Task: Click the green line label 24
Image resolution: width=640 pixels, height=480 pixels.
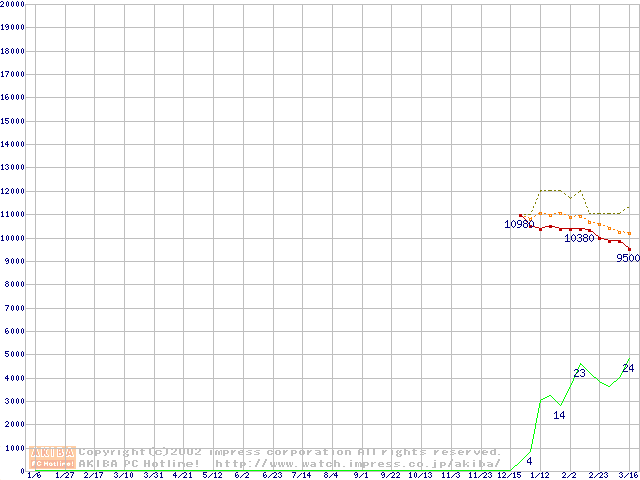Action: pos(628,368)
